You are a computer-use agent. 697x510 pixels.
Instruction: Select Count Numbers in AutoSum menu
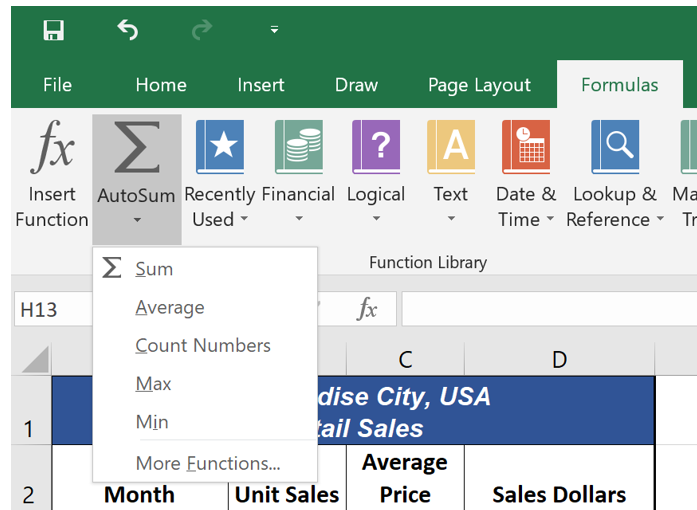[x=205, y=345]
